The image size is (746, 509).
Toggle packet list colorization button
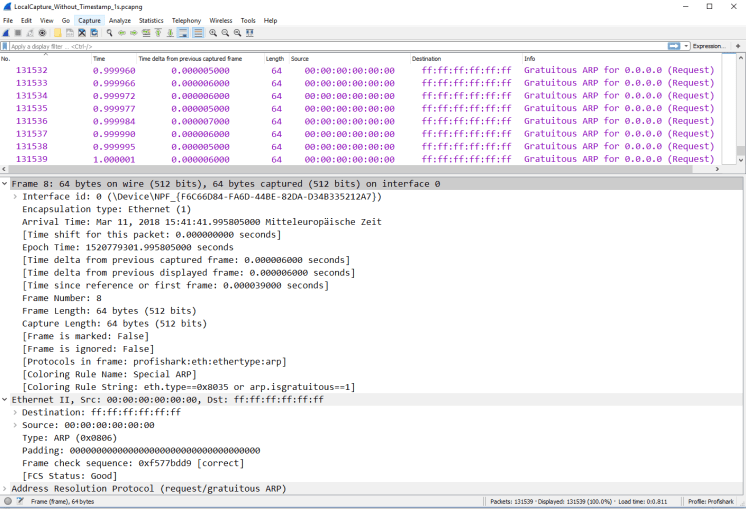click(198, 33)
